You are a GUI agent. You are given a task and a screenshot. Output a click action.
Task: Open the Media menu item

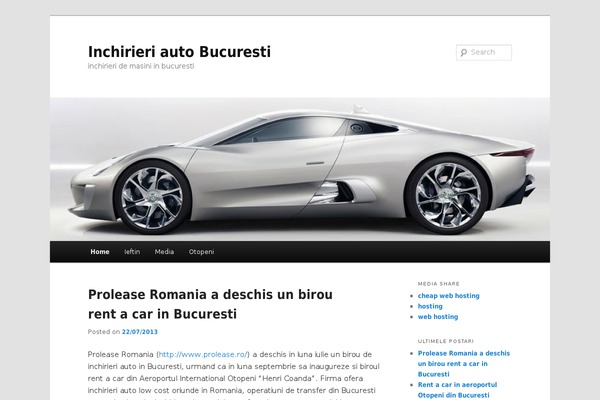(x=164, y=252)
